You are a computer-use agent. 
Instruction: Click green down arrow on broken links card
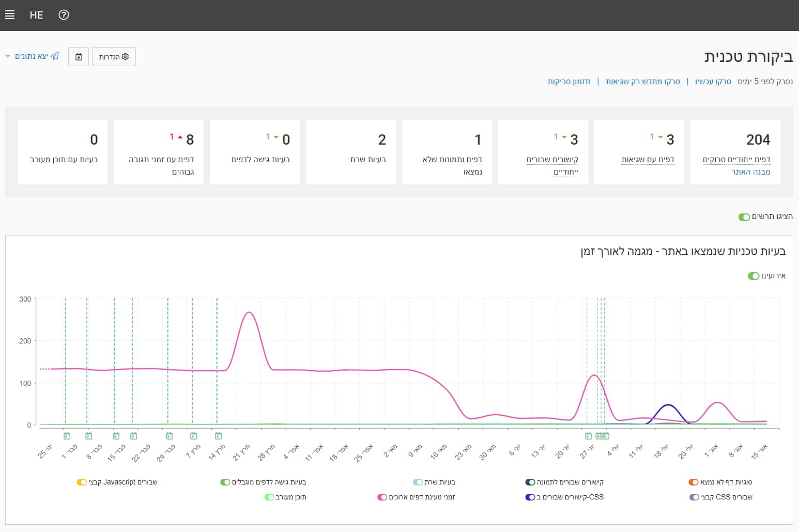click(x=564, y=137)
